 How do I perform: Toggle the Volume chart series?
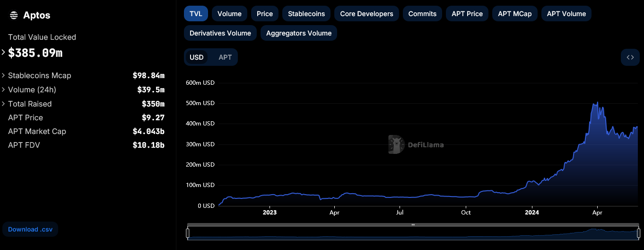(x=229, y=14)
